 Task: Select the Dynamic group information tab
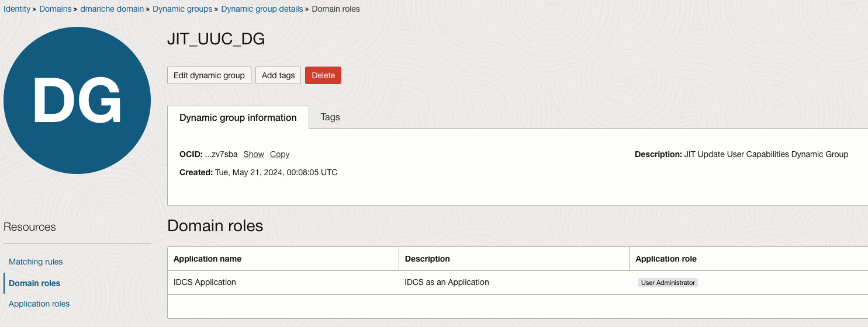click(238, 117)
